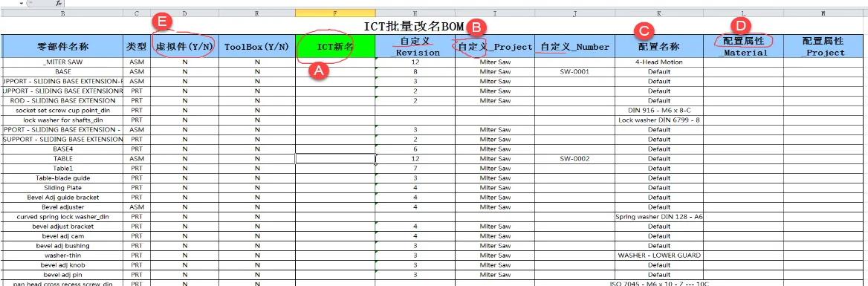Viewport: 868px width, 286px height.
Task: Click the bevel adjust bracket cell
Action: pos(62,227)
